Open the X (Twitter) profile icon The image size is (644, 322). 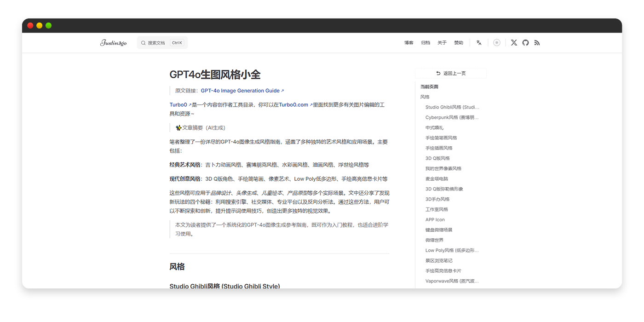(514, 43)
